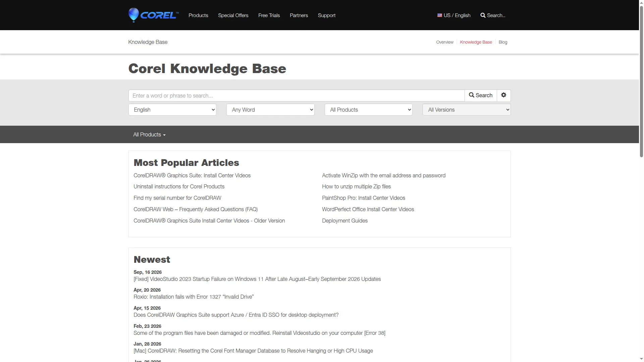This screenshot has height=362, width=644.
Task: Open the Products menu
Action: pyautogui.click(x=198, y=15)
